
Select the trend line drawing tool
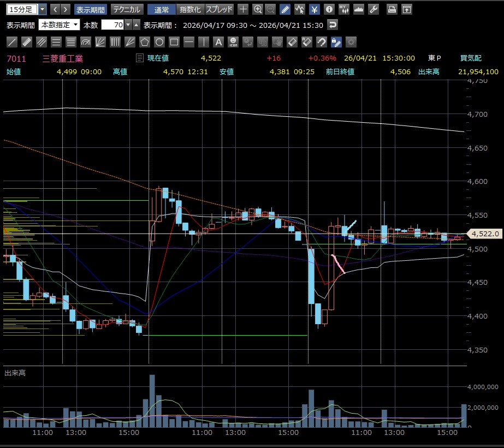pos(12,42)
